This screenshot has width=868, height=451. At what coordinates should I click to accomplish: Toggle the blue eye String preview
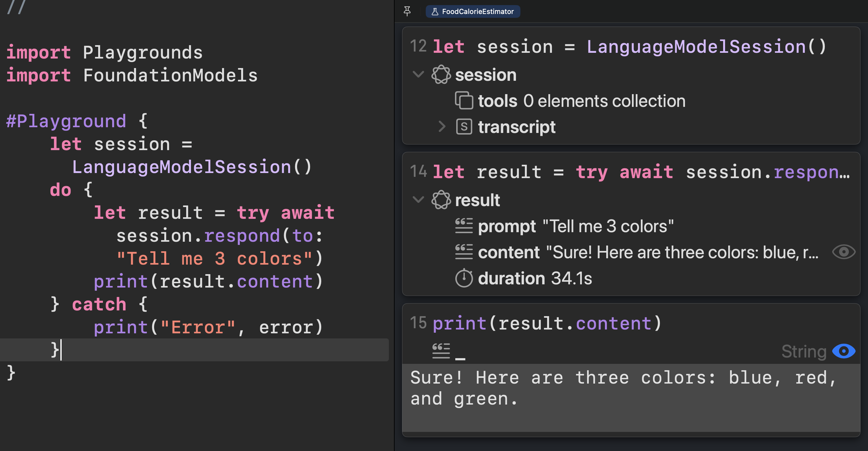(x=844, y=351)
